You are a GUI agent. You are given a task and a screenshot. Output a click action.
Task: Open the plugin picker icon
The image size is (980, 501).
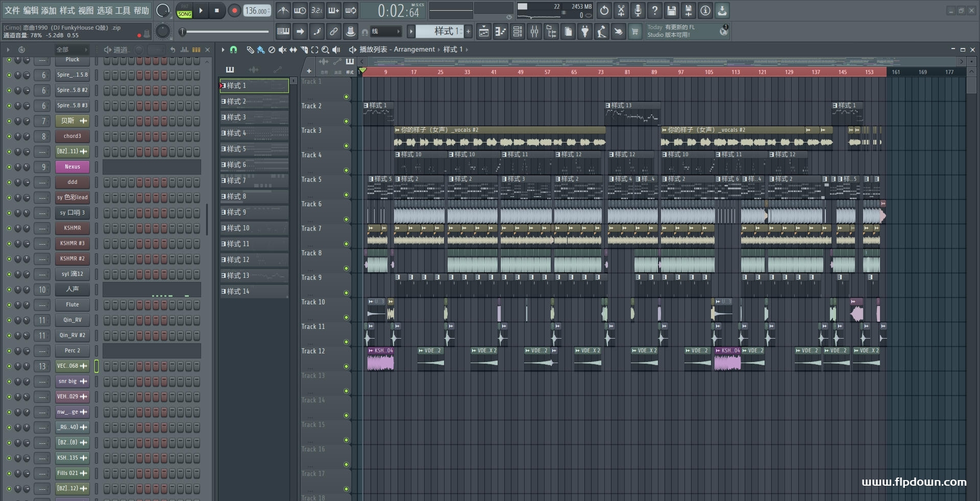[x=585, y=32]
